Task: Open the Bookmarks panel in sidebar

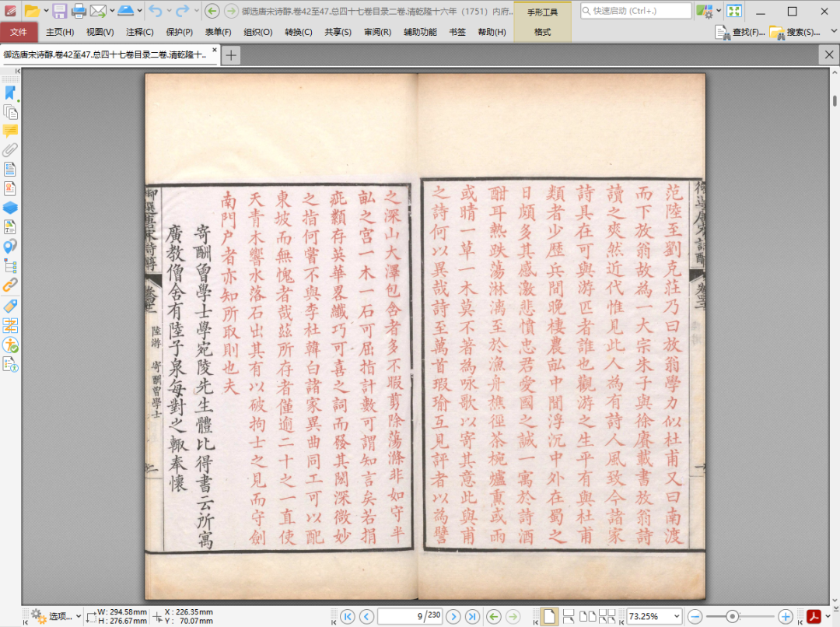Action: click(x=10, y=93)
